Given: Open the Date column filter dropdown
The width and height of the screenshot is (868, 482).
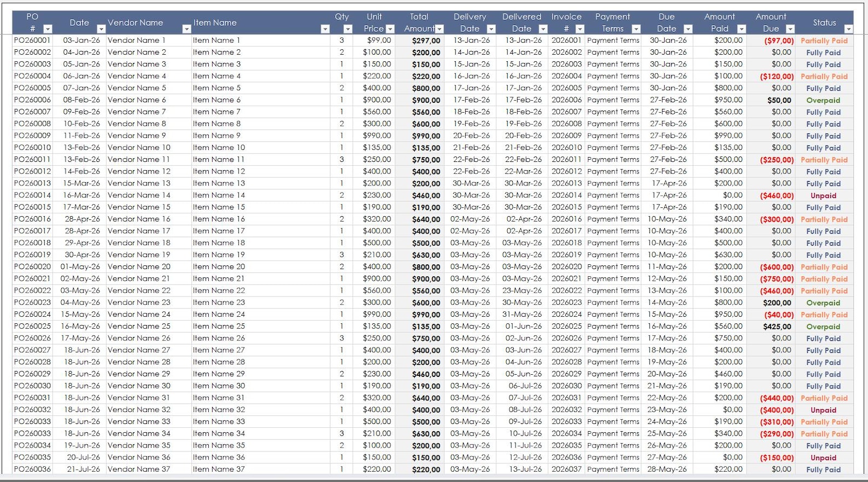Looking at the screenshot, I should click(101, 28).
